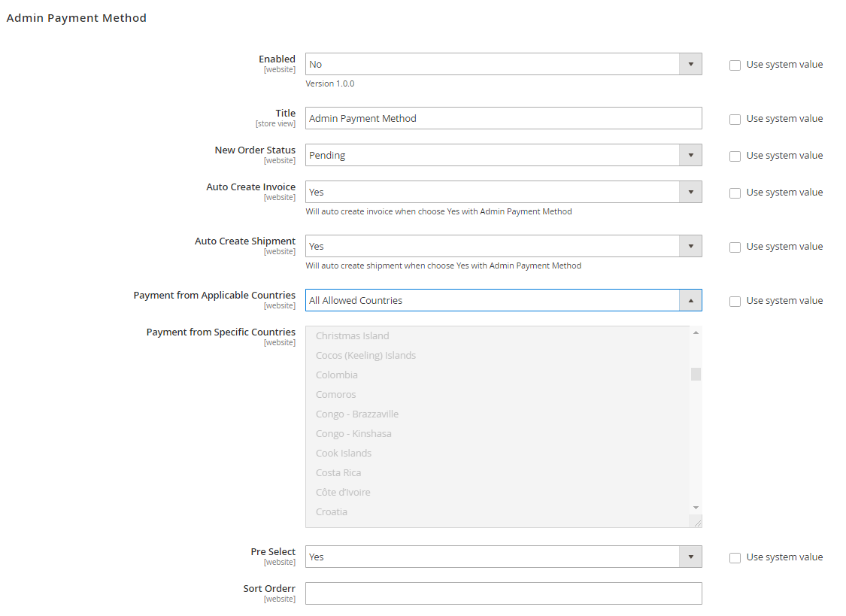Focus the Sort Order input field
846x616 pixels.
click(503, 594)
